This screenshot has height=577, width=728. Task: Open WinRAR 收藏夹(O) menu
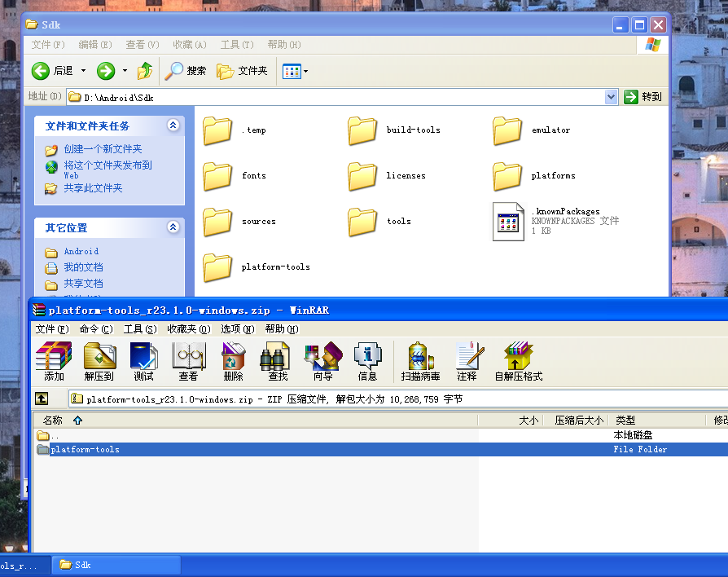(x=188, y=329)
